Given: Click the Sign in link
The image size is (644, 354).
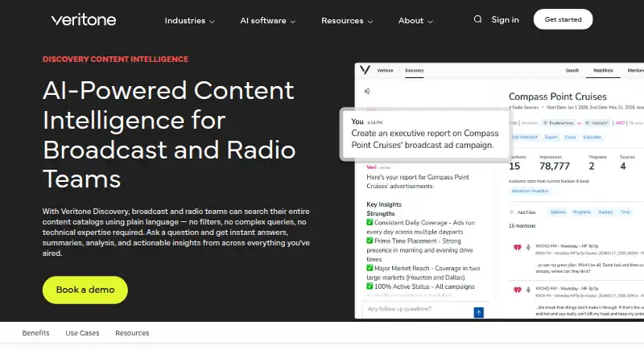Looking at the screenshot, I should pyautogui.click(x=506, y=20).
